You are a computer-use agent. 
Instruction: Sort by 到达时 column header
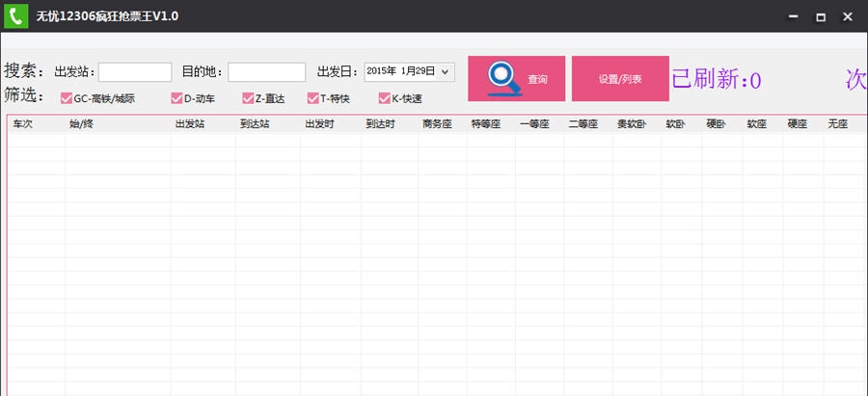tap(380, 124)
